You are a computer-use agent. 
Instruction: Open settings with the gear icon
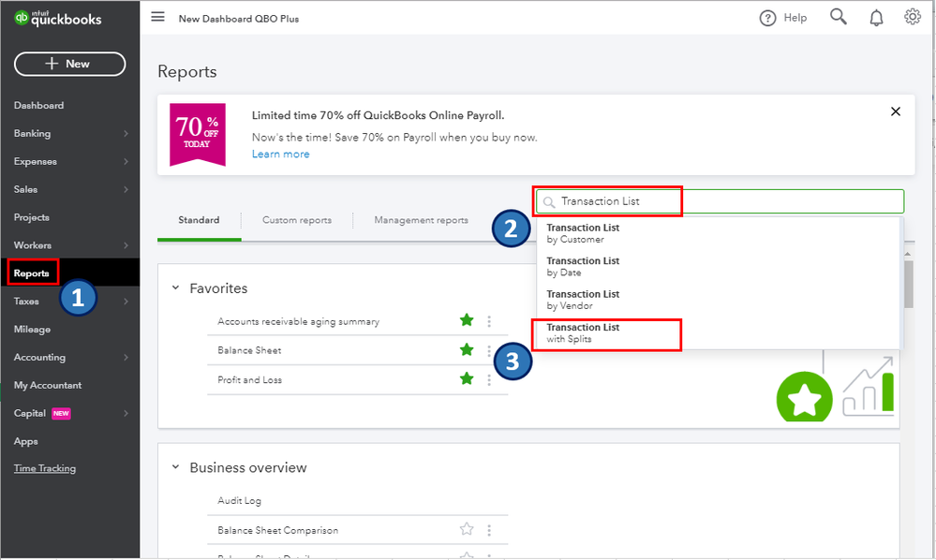coord(912,17)
